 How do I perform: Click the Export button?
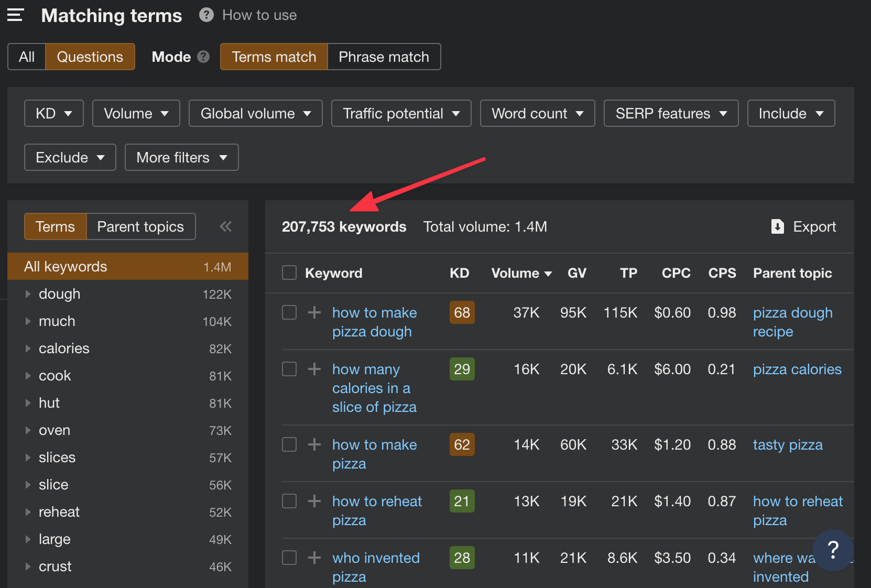coord(804,226)
